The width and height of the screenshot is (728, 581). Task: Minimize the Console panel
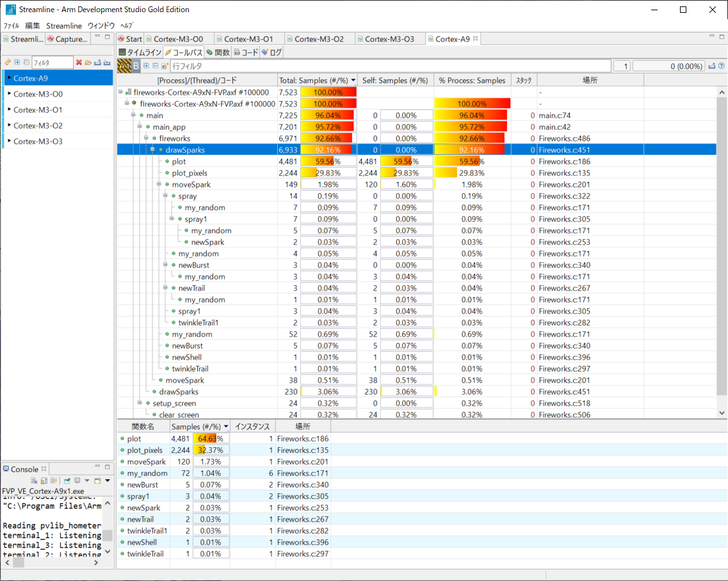tap(97, 466)
